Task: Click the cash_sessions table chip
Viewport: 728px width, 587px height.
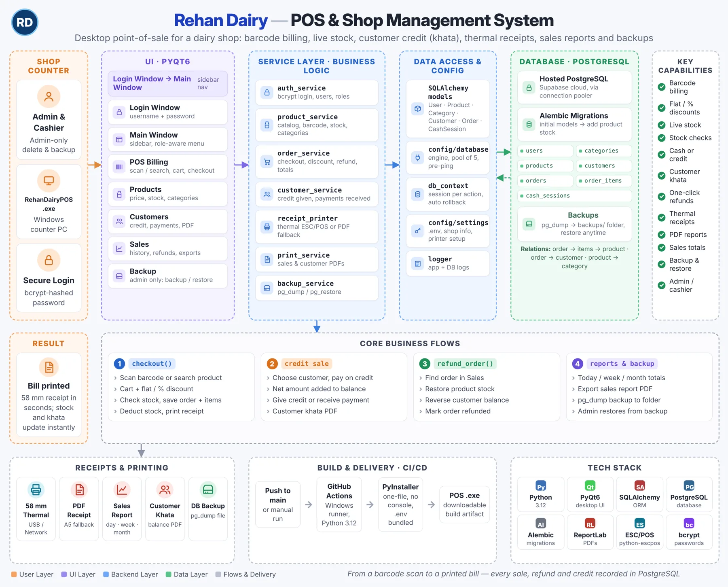Action: tap(575, 196)
